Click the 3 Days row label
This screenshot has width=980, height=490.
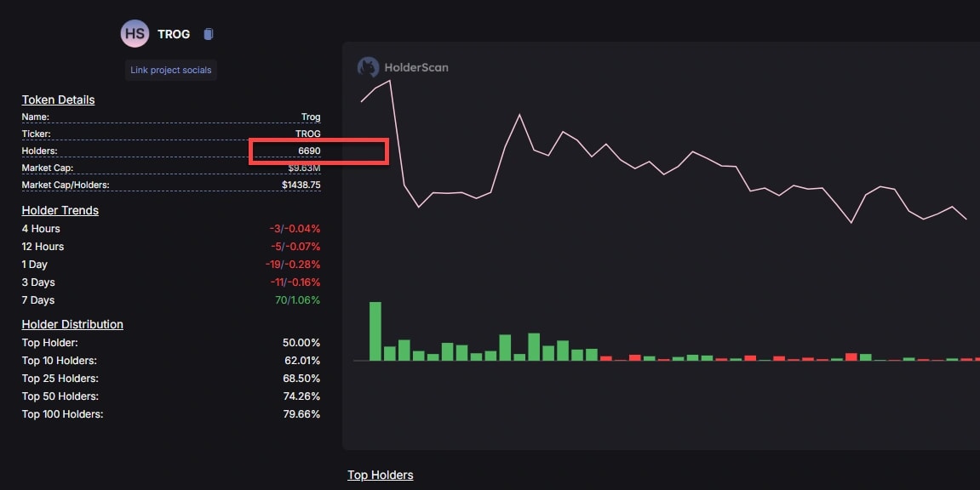[x=38, y=282]
